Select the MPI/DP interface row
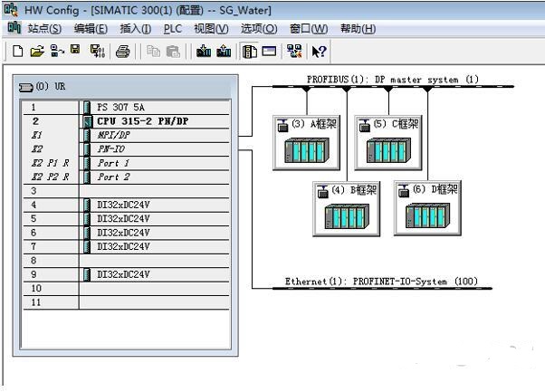Viewport: 545px width, 392px height. [x=126, y=135]
